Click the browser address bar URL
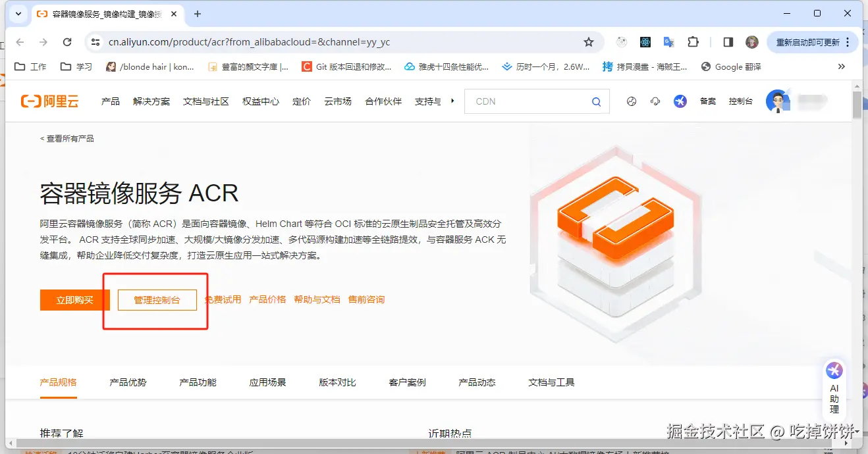The image size is (868, 454). pos(250,42)
